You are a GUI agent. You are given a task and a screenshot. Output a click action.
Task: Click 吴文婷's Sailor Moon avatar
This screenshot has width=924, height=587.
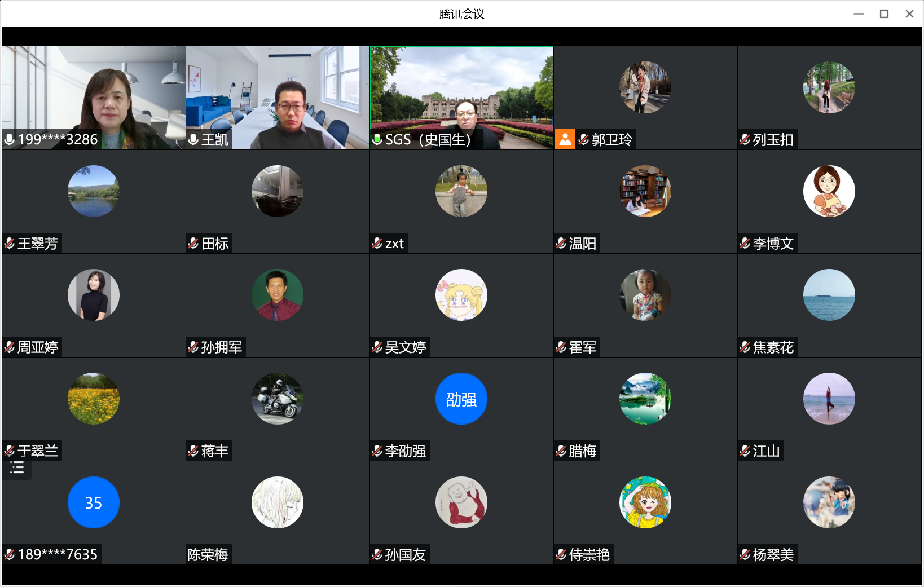461,295
